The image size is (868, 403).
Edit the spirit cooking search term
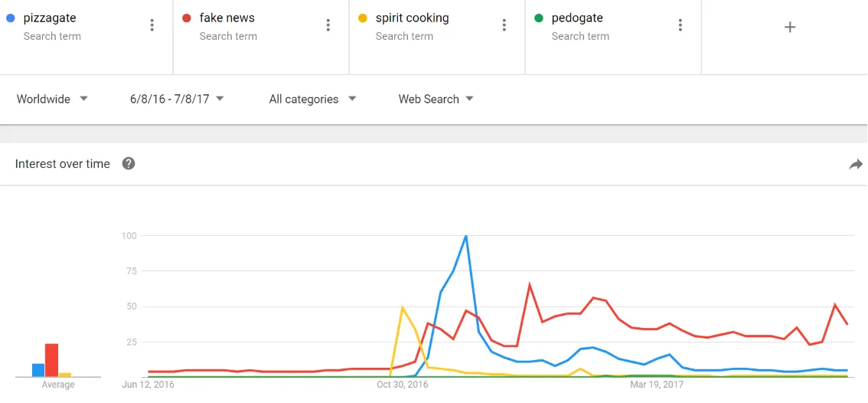412,18
